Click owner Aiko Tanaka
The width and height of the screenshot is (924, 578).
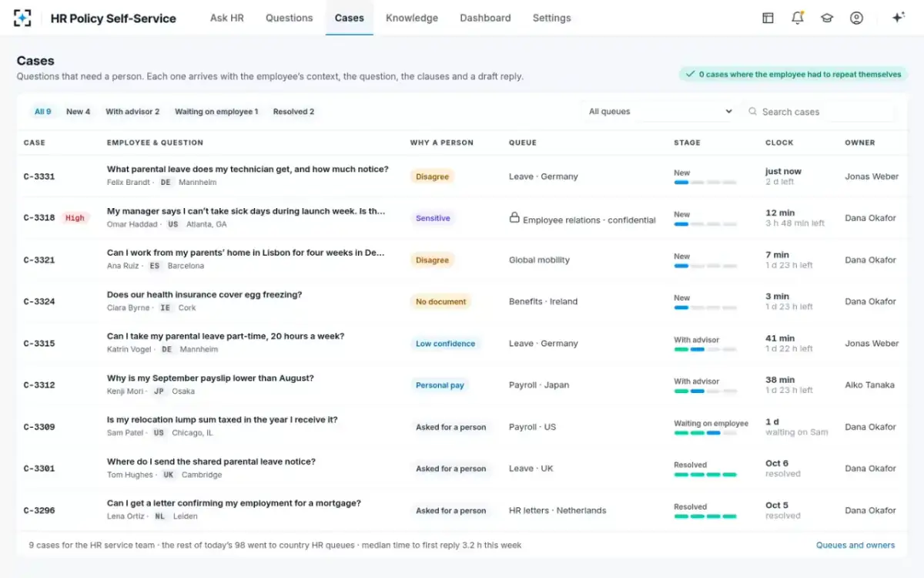(x=870, y=385)
